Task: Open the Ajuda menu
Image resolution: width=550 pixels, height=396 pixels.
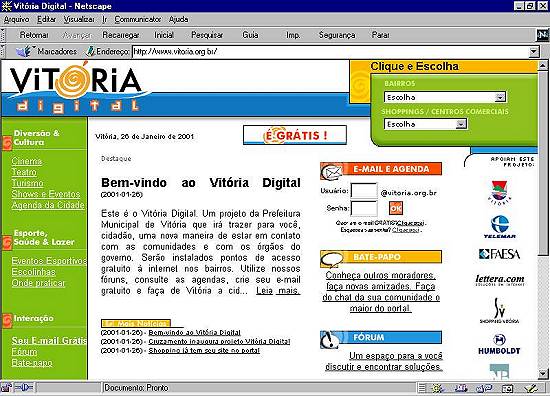Action: tap(179, 19)
